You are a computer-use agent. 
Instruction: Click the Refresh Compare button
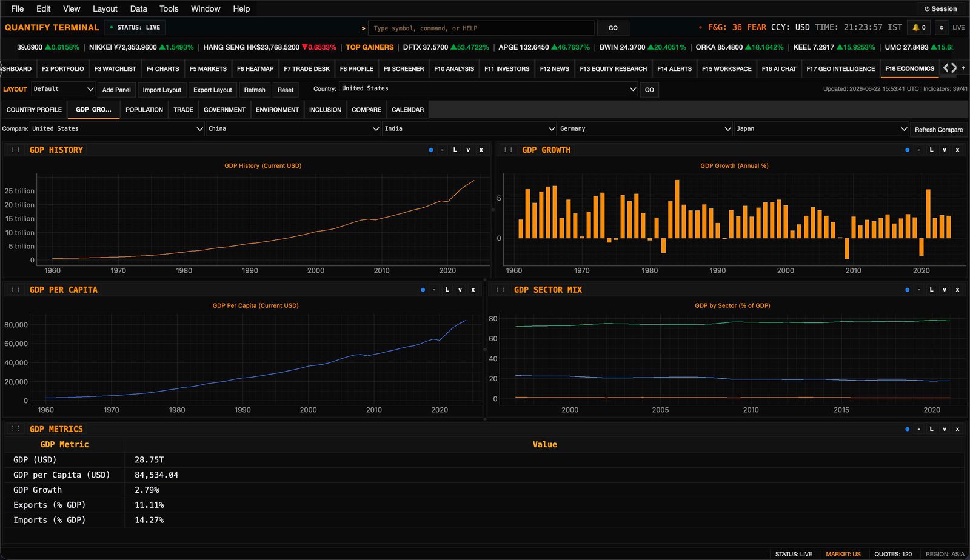[938, 129]
